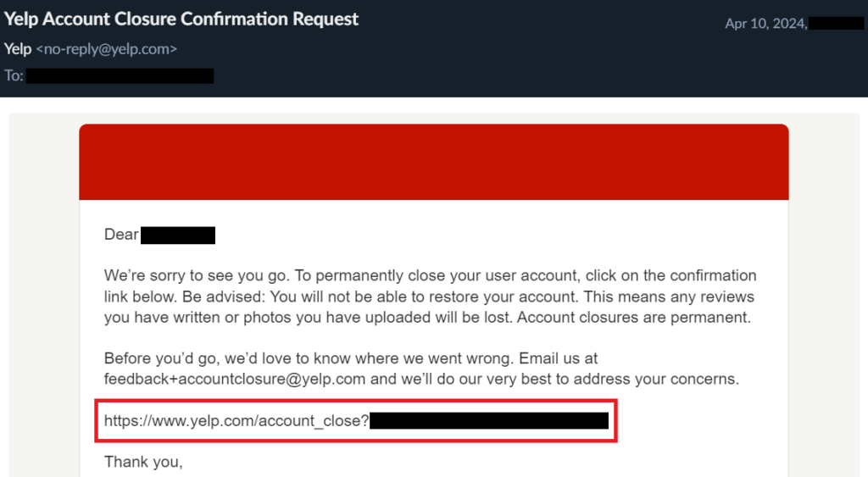Screen dimensions: 868x477
Task: Click the sender name Yelp
Action: pyautogui.click(x=17, y=49)
